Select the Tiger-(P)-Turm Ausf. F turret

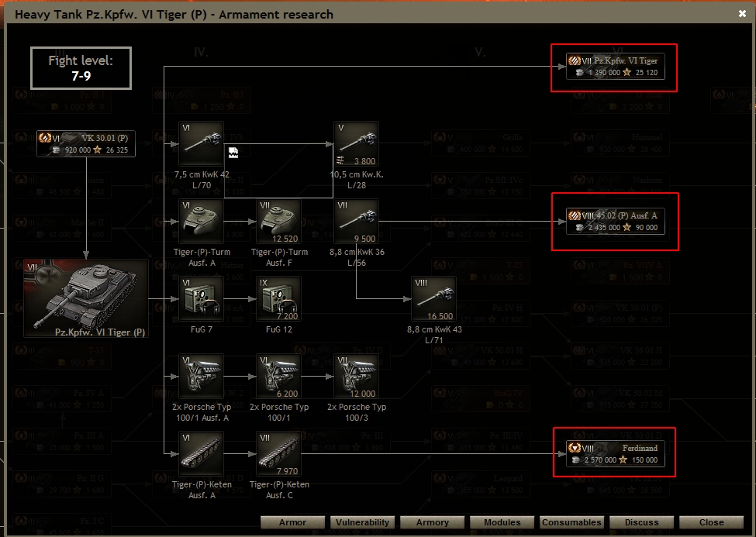tap(278, 222)
